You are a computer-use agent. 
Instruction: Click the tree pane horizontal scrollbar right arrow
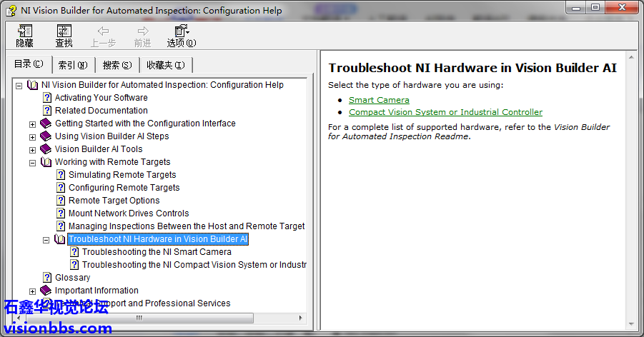click(300, 318)
